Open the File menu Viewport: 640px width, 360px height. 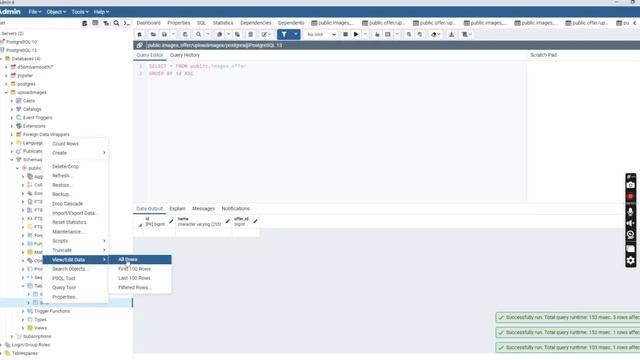click(x=35, y=12)
